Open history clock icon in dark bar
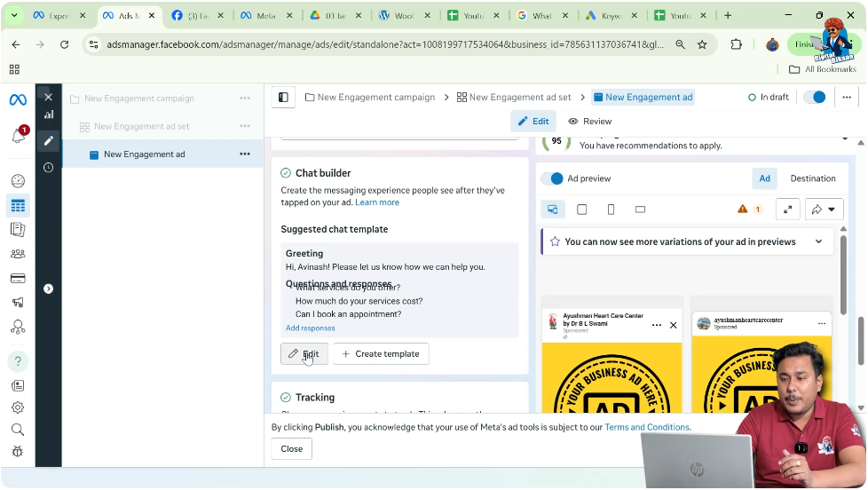 point(48,167)
